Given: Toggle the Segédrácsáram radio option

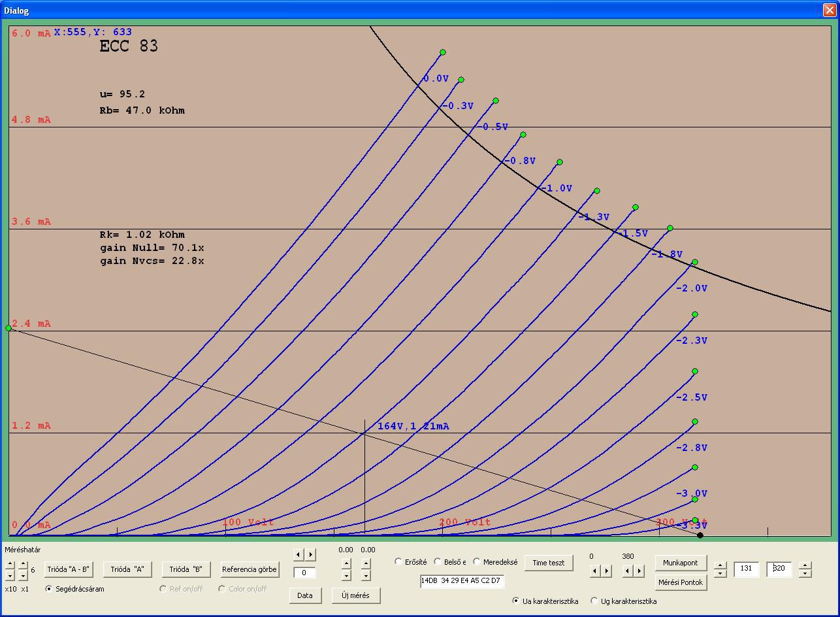Looking at the screenshot, I should pos(49,589).
